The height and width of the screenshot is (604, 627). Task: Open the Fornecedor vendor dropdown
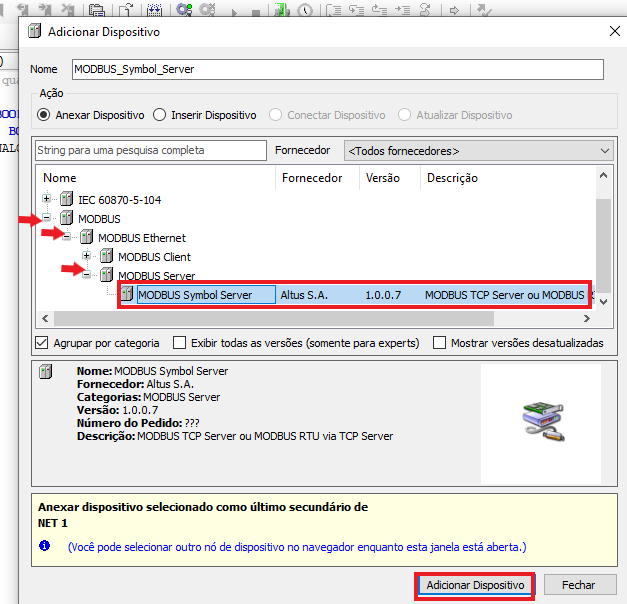[477, 151]
